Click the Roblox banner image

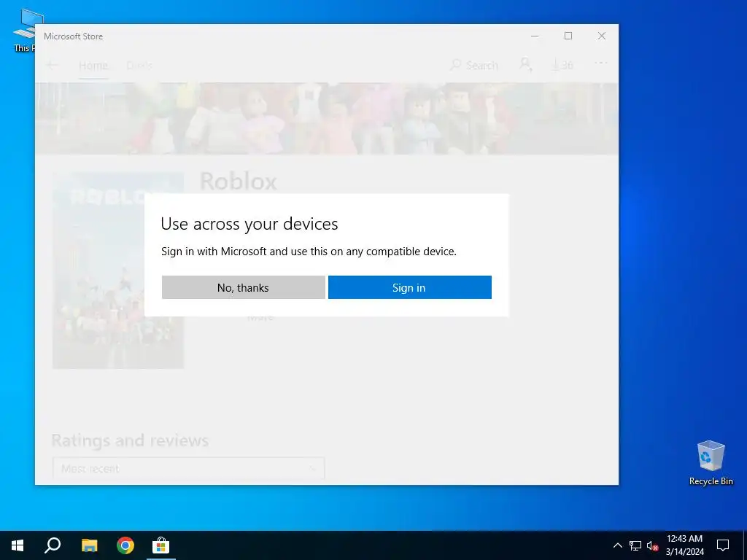(x=327, y=119)
